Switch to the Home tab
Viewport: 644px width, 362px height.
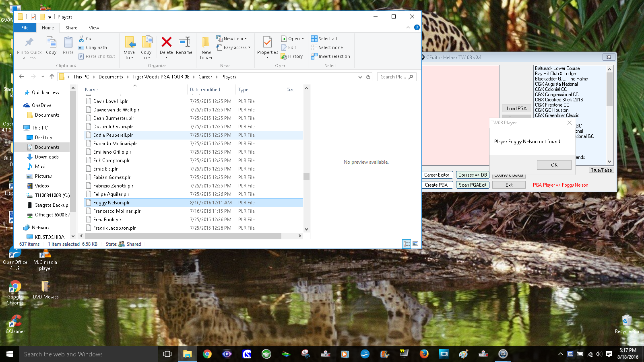pos(47,28)
